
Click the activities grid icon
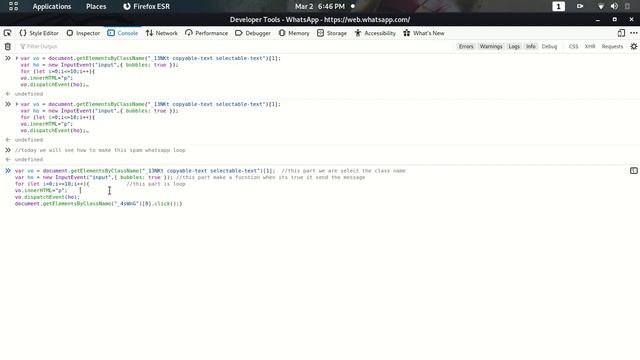(13, 7)
